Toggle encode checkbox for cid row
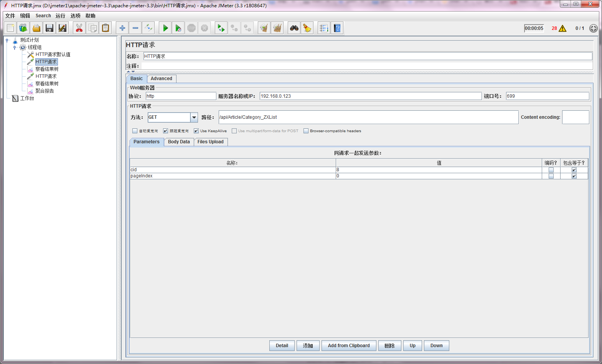 pos(551,170)
